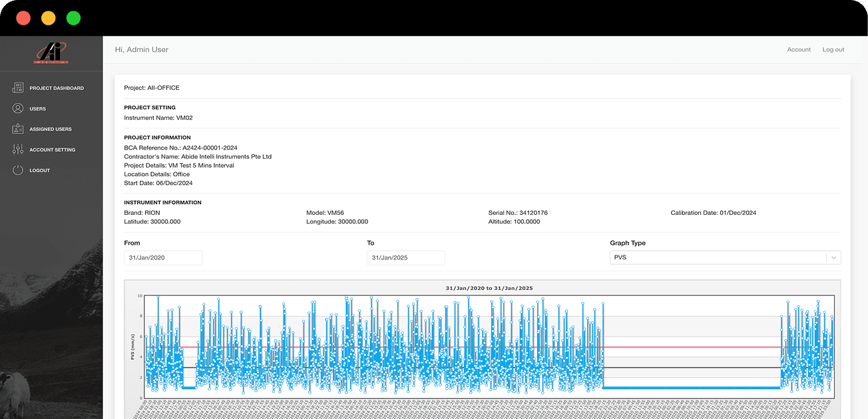Image resolution: width=868 pixels, height=419 pixels.
Task: Open the To date field 31/Jan/2025
Action: [x=406, y=258]
